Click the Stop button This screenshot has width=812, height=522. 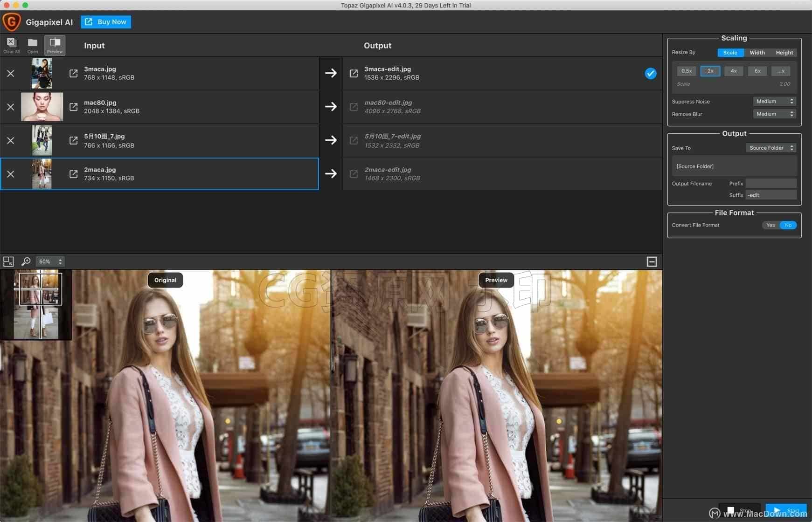[740, 511]
